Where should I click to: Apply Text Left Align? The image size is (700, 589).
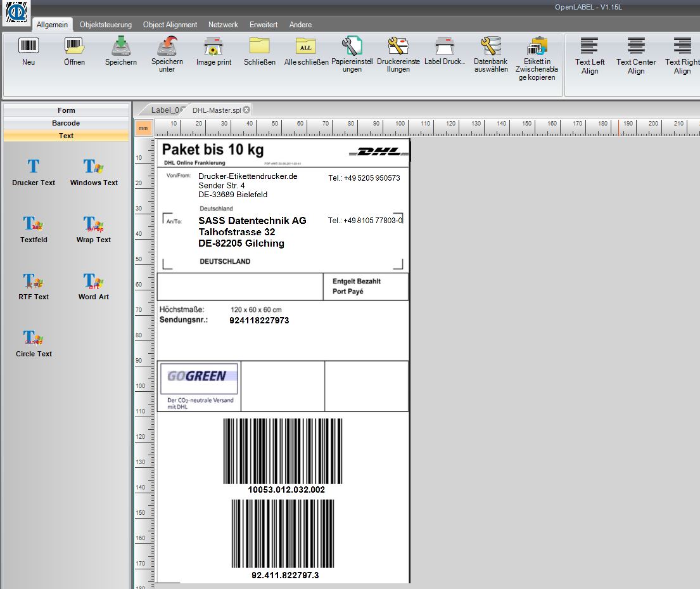(x=589, y=56)
